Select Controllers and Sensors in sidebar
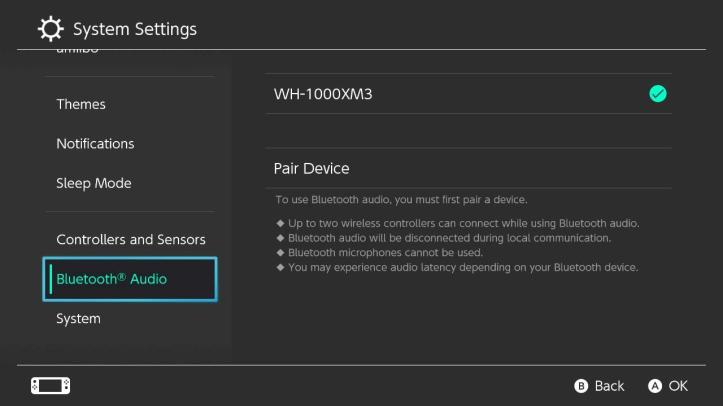The width and height of the screenshot is (723, 406). point(131,240)
